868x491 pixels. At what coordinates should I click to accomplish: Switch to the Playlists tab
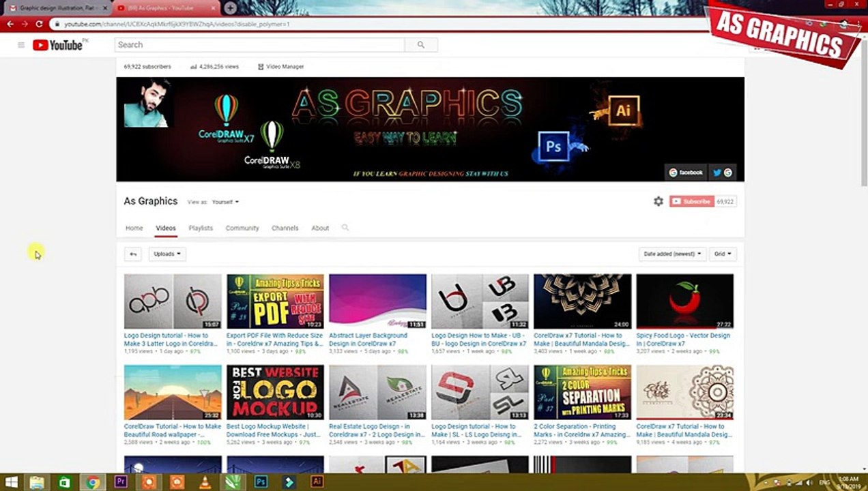coord(201,228)
